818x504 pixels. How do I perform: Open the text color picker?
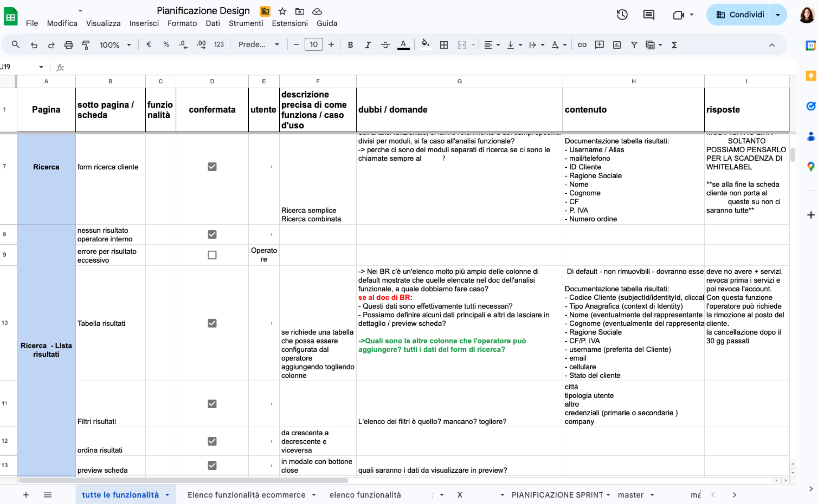tap(403, 45)
